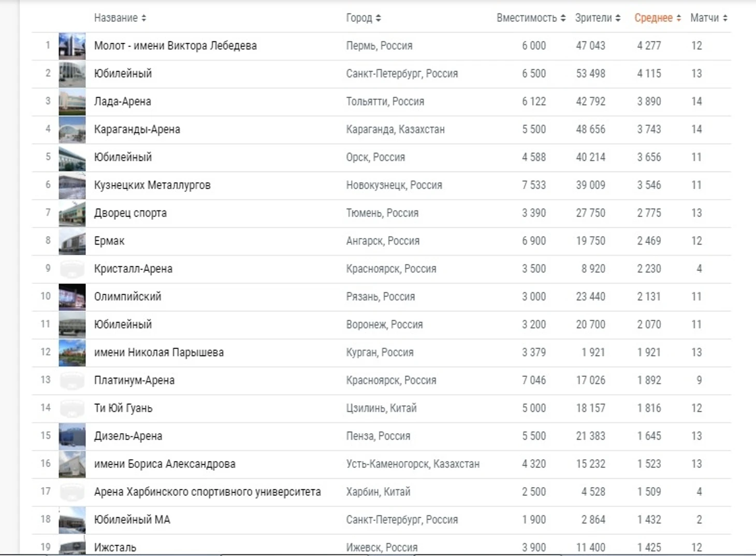Open Олимпийский arena thumbnail in Рязань
The width and height of the screenshot is (756, 556).
72,297
